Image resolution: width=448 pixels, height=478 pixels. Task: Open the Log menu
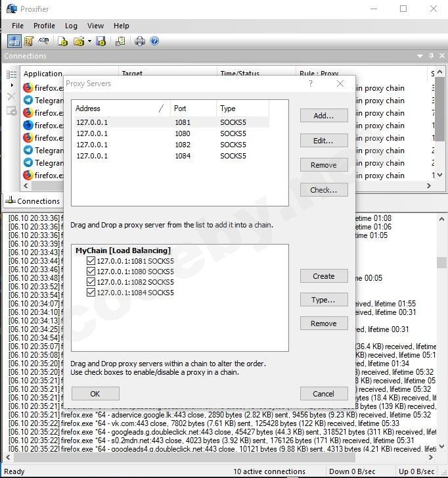pos(71,26)
